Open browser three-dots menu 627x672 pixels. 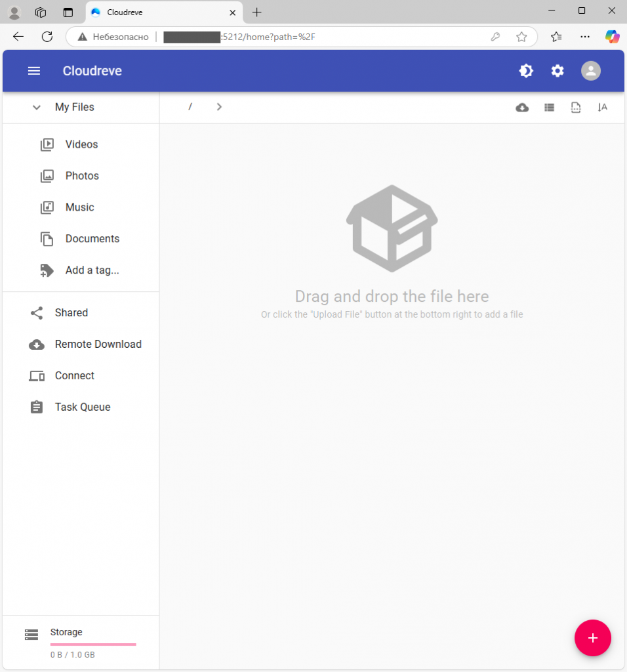coord(585,37)
